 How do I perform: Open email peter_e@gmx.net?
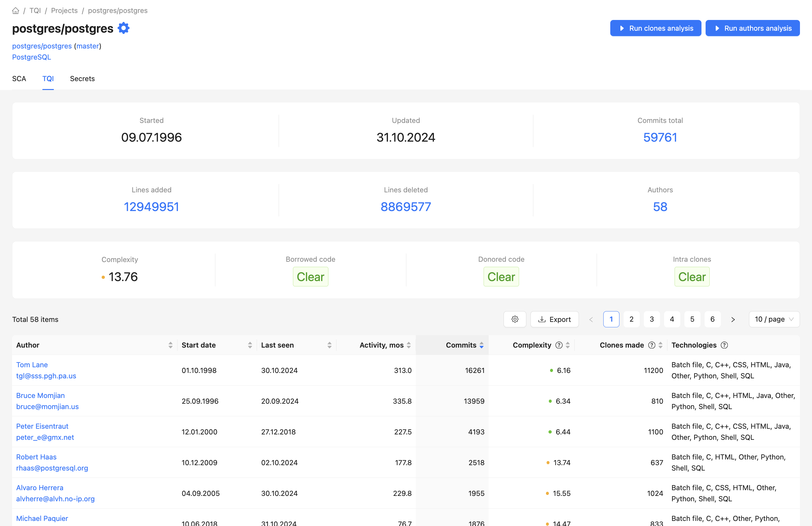[x=45, y=437]
